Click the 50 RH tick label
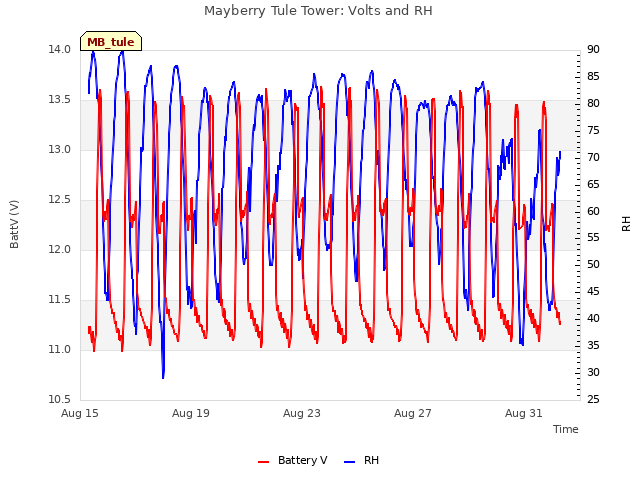The width and height of the screenshot is (640, 480). 593,265
